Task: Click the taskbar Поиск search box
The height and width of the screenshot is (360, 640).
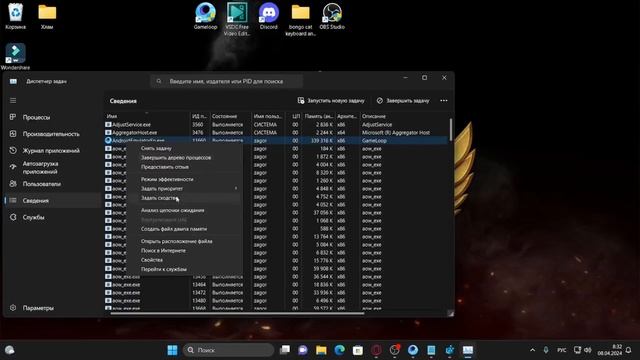Action: [229, 350]
